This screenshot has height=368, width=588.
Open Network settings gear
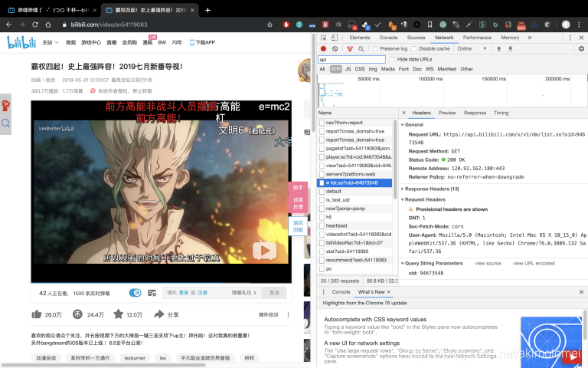click(x=581, y=49)
